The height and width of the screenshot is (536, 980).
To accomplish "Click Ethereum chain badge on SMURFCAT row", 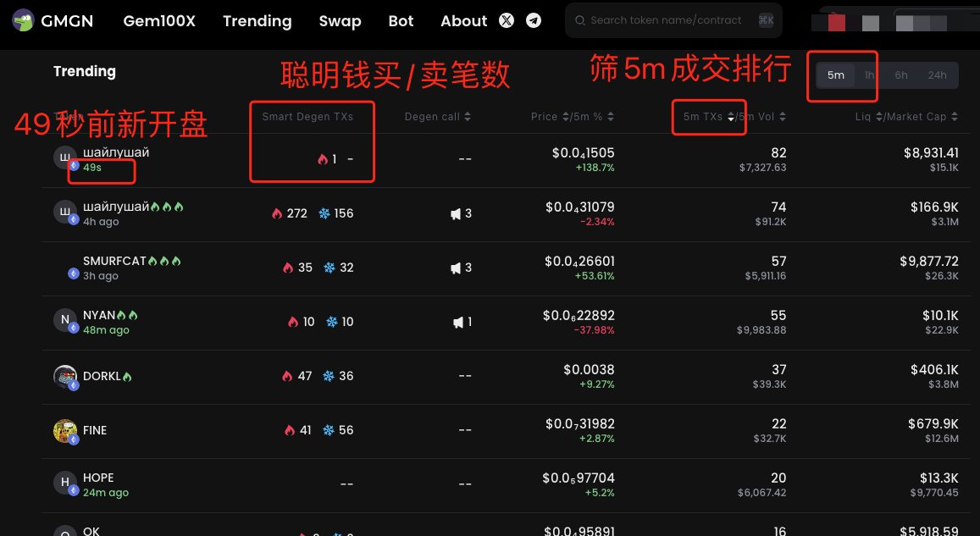I will click(x=73, y=274).
